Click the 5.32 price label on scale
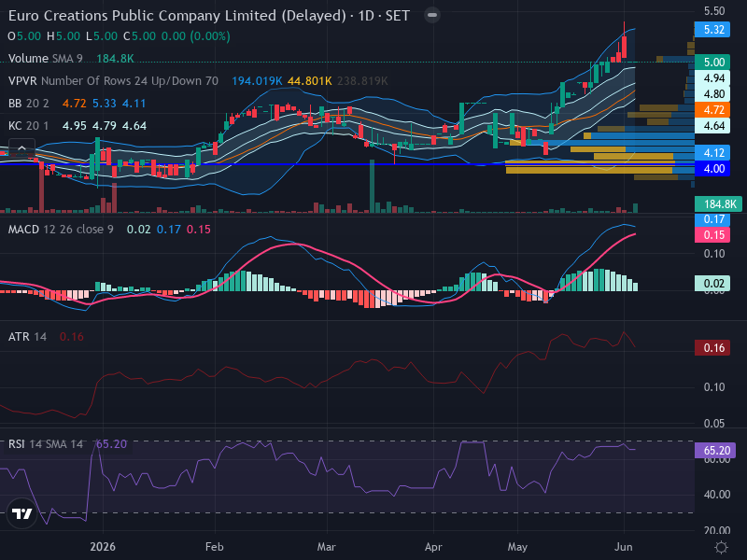747x560 pixels. tap(712, 30)
